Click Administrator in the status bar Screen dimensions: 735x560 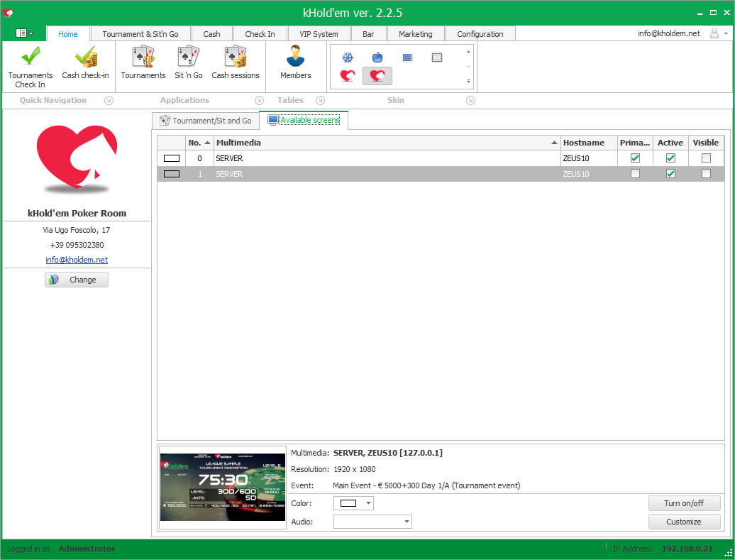coord(87,548)
